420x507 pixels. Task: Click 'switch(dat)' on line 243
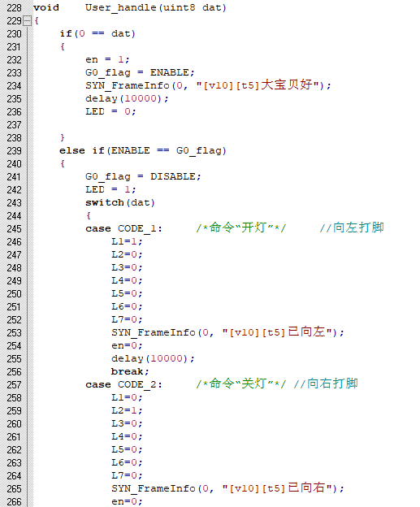pyautogui.click(x=120, y=203)
